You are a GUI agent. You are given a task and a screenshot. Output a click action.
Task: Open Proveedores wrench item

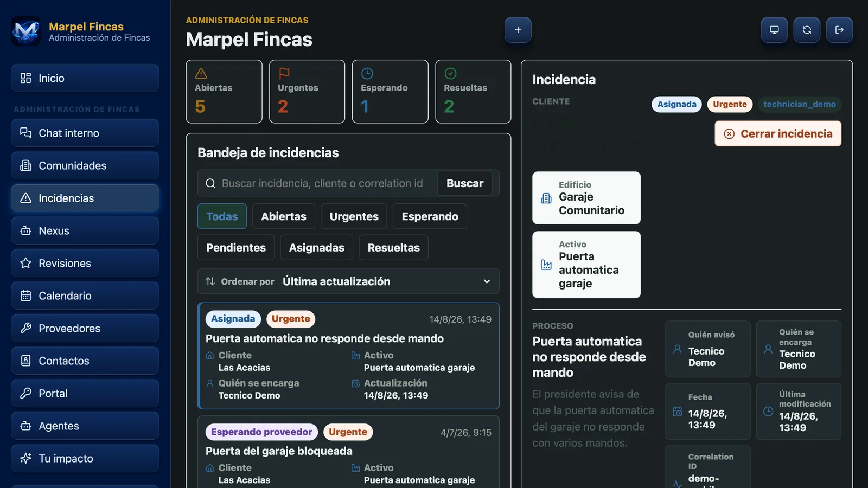point(85,328)
